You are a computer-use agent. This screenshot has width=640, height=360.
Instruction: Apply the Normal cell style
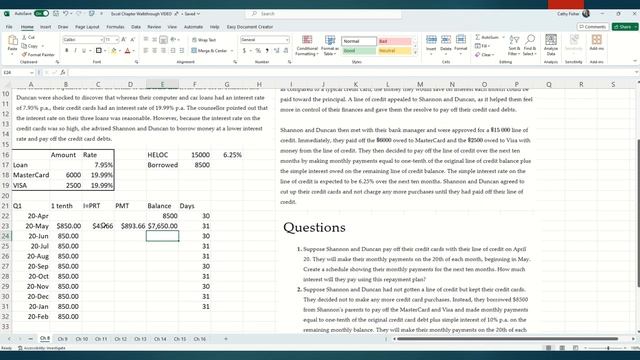tap(359, 41)
